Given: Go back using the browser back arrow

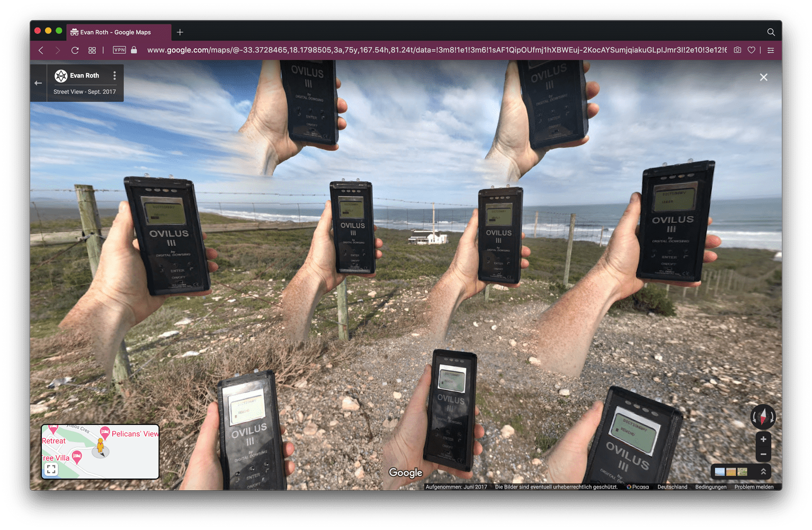Looking at the screenshot, I should tap(41, 50).
